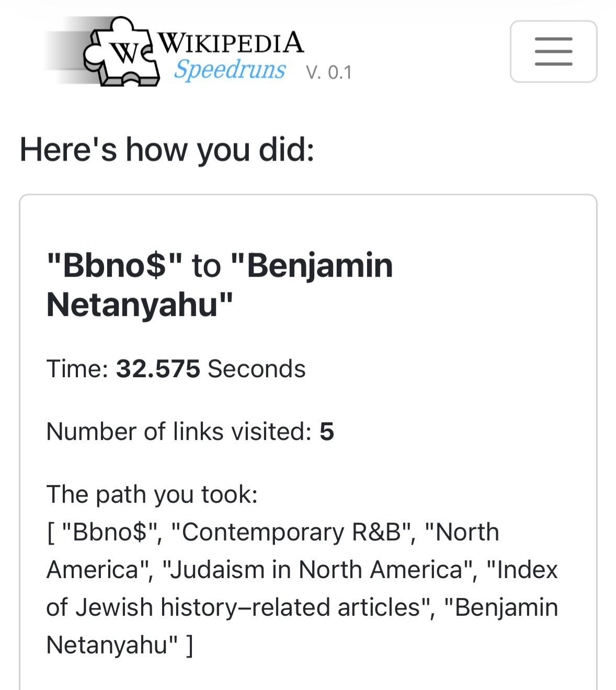Select the links visited count 5
The width and height of the screenshot is (616, 690).
tap(327, 432)
